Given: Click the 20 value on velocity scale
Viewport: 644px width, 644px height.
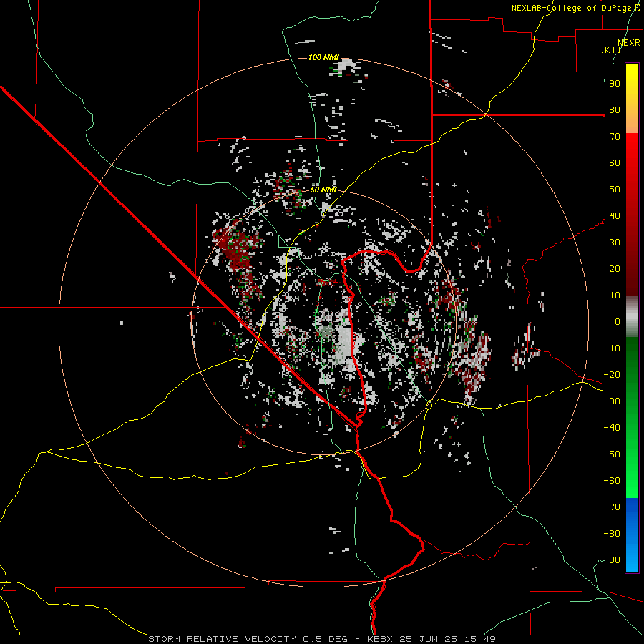Looking at the screenshot, I should 615,268.
